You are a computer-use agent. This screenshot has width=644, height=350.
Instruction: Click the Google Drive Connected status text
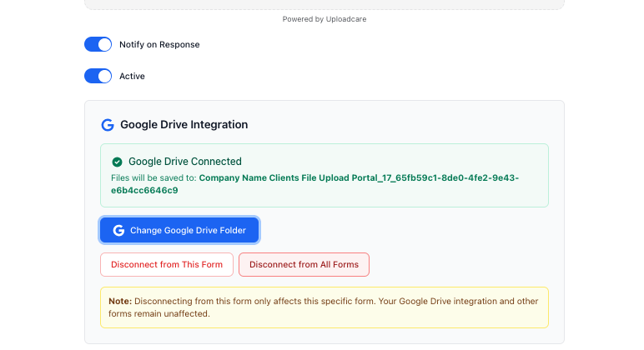[184, 162]
